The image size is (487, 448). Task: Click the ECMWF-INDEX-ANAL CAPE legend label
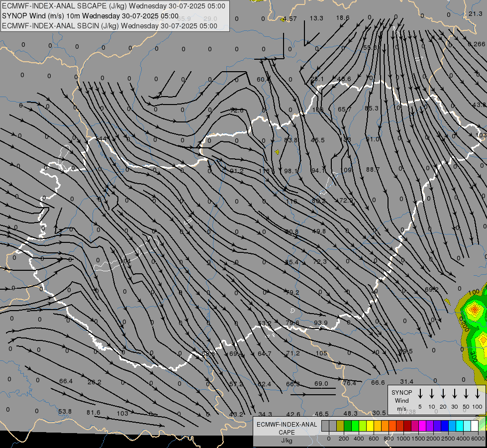click(287, 428)
